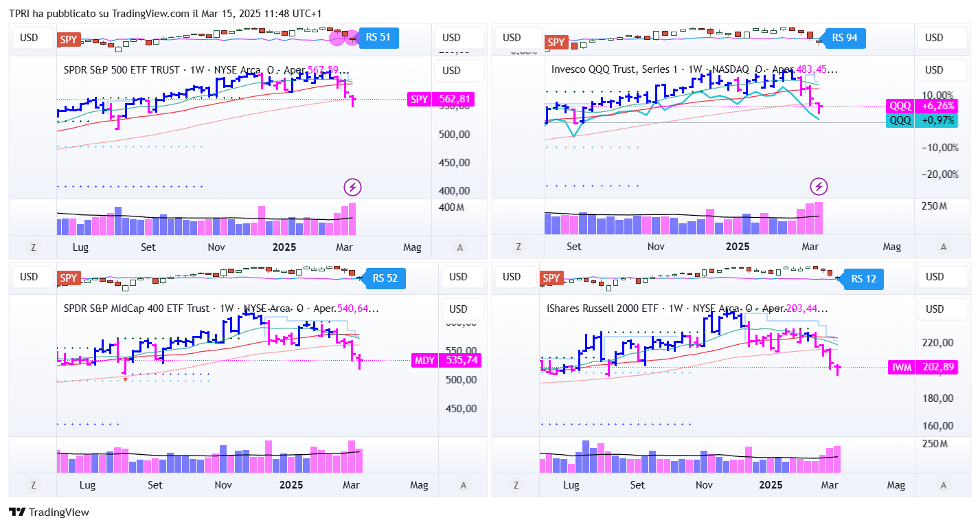Click the Z timezone button under MidCap 400 chart
This screenshot has height=527, width=980.
(x=33, y=485)
